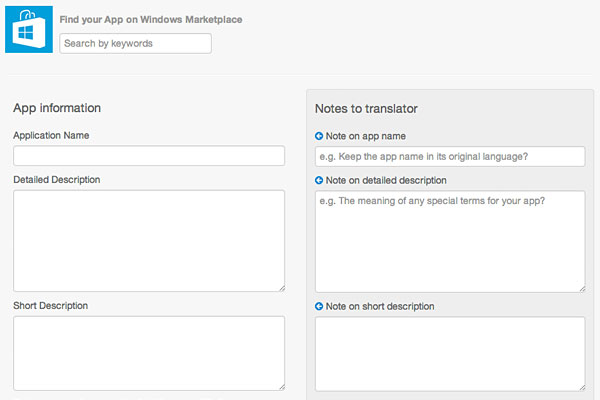Click the arrow icon beside Note on app name
Image resolution: width=600 pixels, height=400 pixels.
[319, 136]
